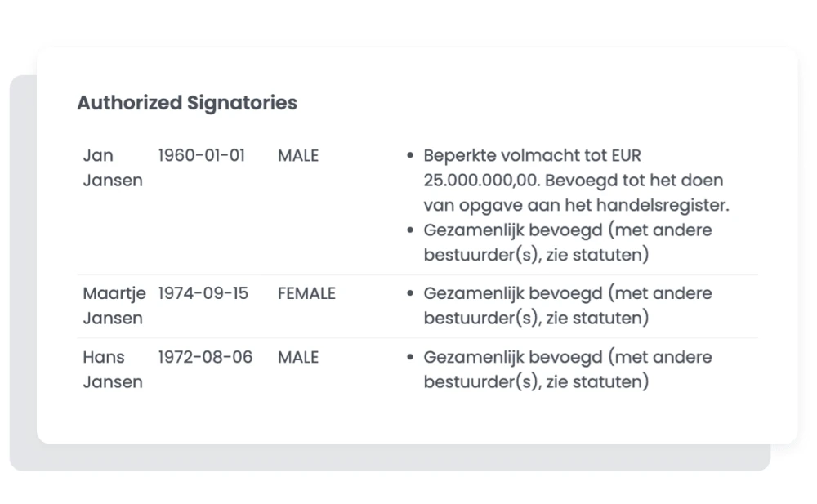817x504 pixels.
Task: Select the name Hans Jansen
Action: [112, 369]
